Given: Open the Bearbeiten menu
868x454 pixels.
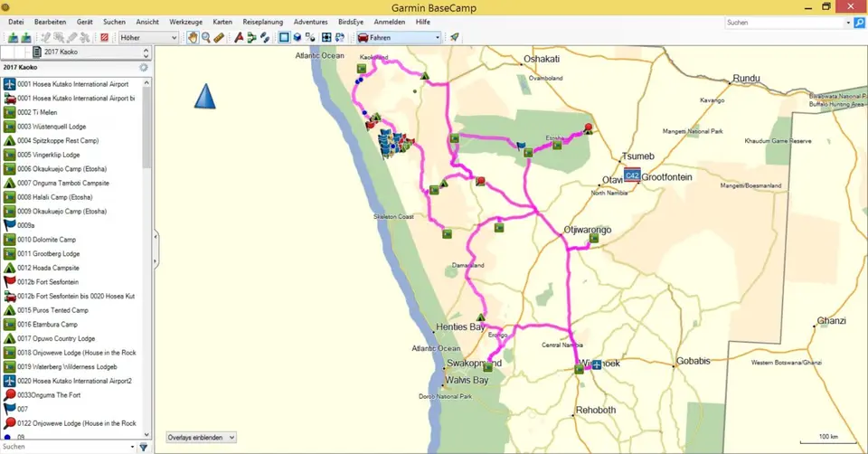Looking at the screenshot, I should (x=51, y=22).
